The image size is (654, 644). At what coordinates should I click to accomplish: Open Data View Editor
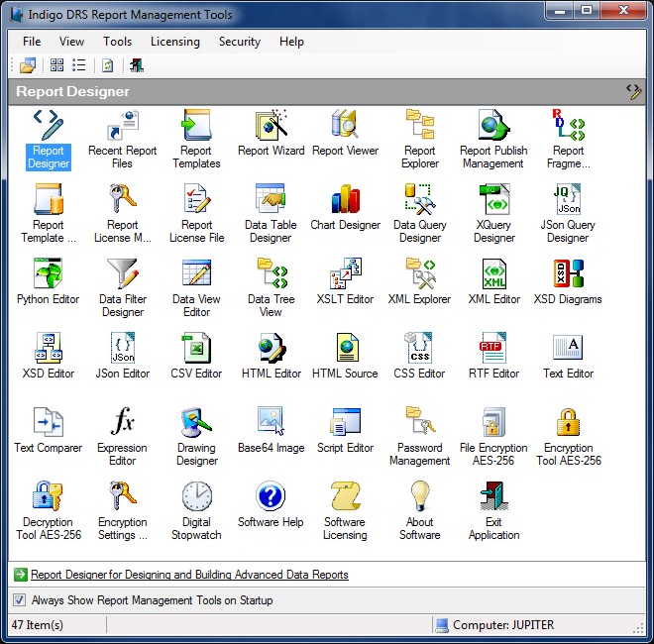(x=196, y=288)
